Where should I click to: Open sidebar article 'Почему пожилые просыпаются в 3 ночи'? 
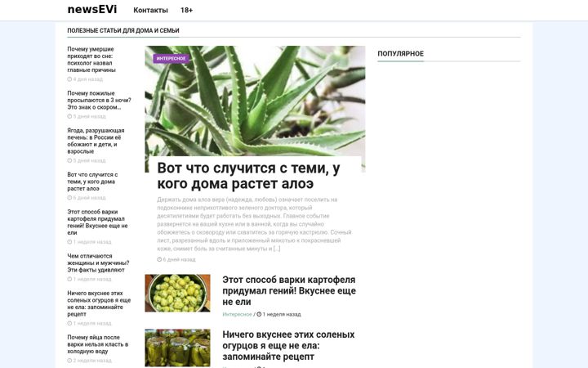tap(99, 100)
